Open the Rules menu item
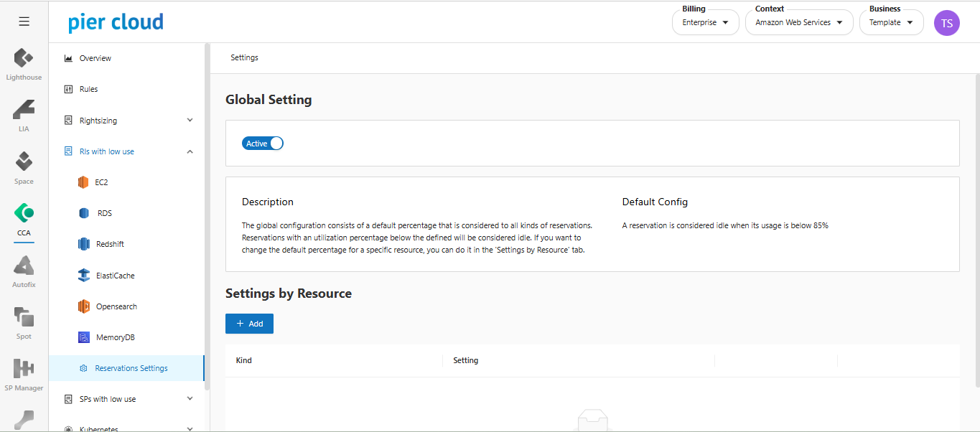The width and height of the screenshot is (980, 432). 88,89
